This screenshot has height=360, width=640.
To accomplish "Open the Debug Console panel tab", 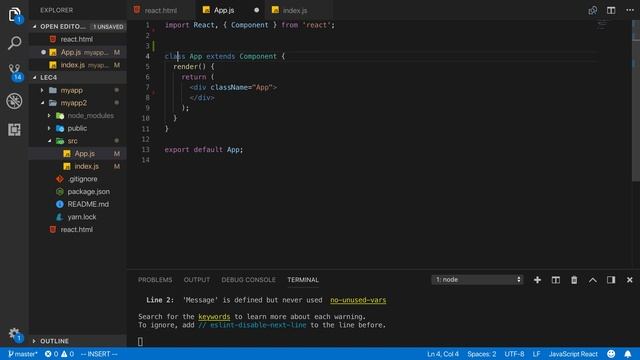I will coord(248,280).
